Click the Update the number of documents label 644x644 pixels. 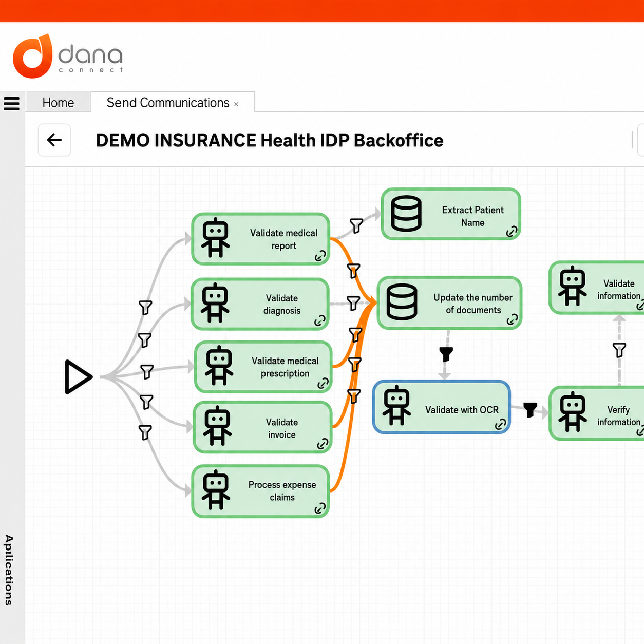[x=473, y=304]
